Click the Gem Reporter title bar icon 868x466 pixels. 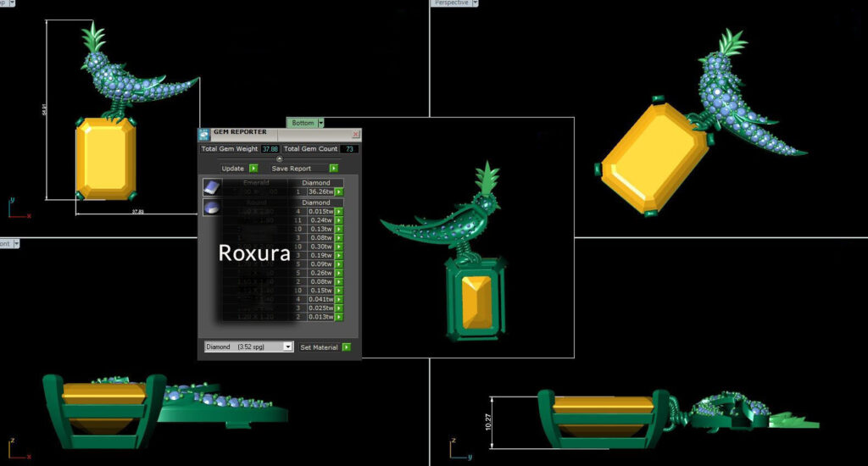[204, 134]
